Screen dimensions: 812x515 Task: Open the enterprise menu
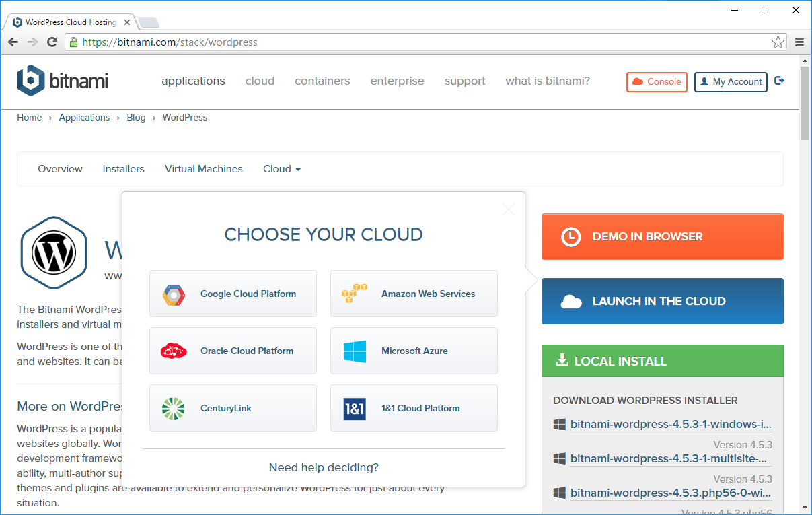click(x=397, y=81)
